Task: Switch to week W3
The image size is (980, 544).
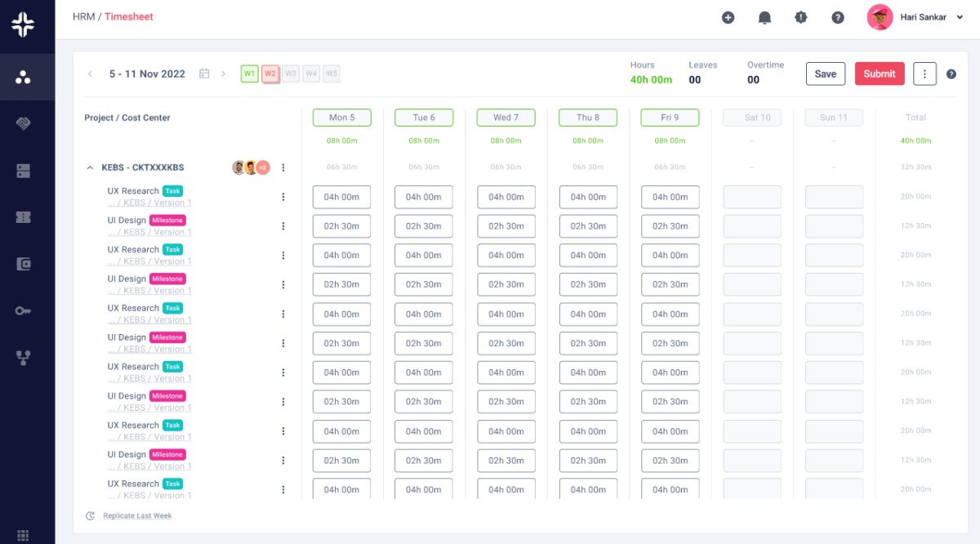Action: pyautogui.click(x=290, y=73)
